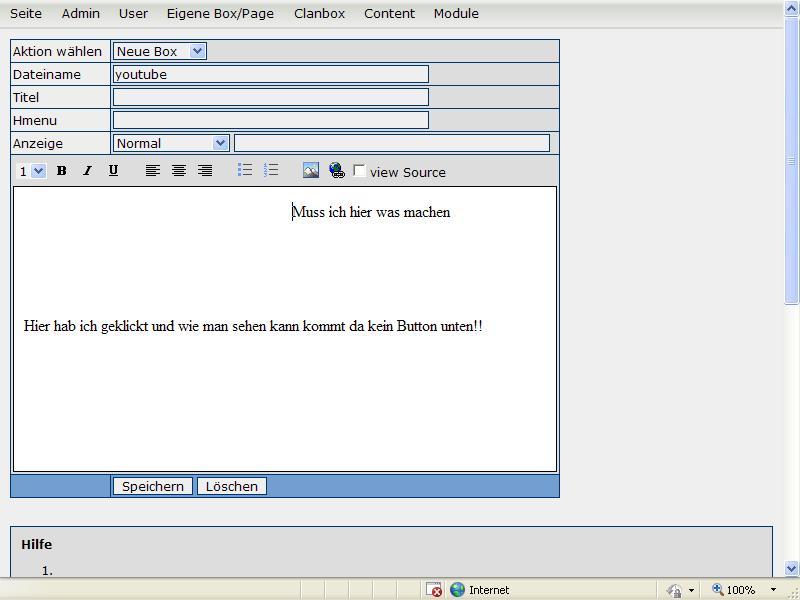Viewport: 800px width, 600px height.
Task: Click the scrollbar down arrow
Action: (792, 568)
